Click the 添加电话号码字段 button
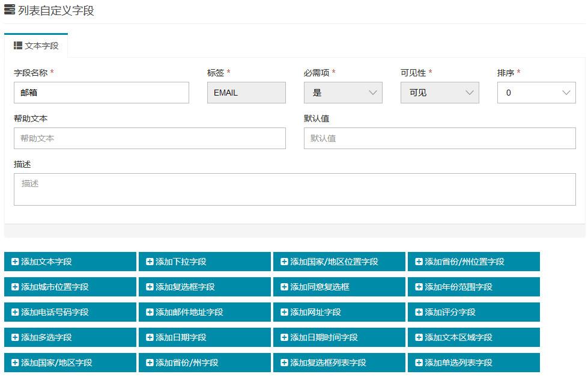588x377 pixels. pyautogui.click(x=70, y=312)
